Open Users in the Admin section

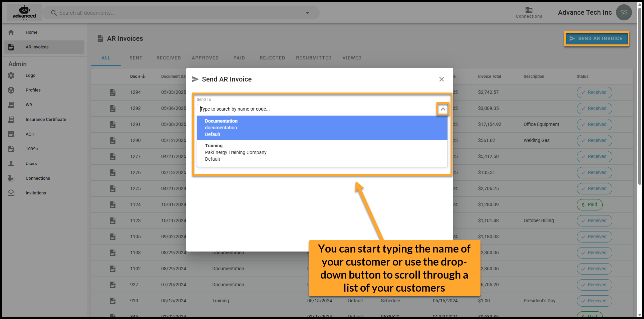click(x=44, y=164)
